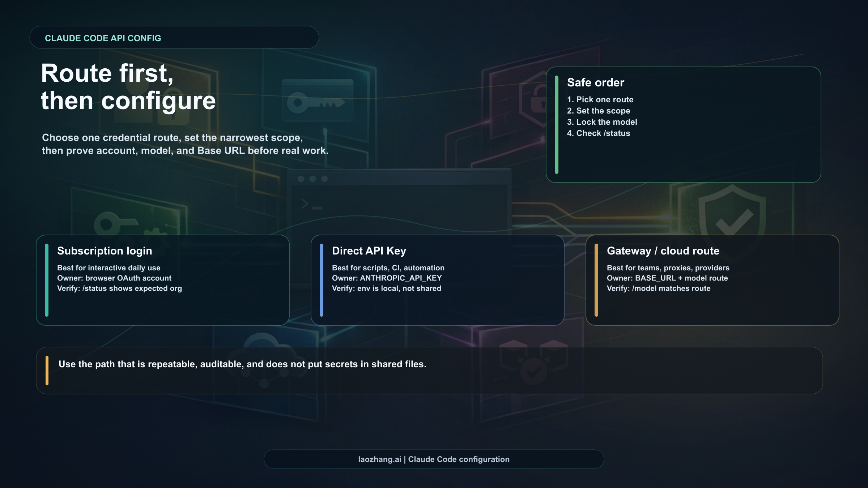Screen dimensions: 868x488
Task: Click the CLAUDE CODE API CONFIG badge
Action: pyautogui.click(x=103, y=38)
